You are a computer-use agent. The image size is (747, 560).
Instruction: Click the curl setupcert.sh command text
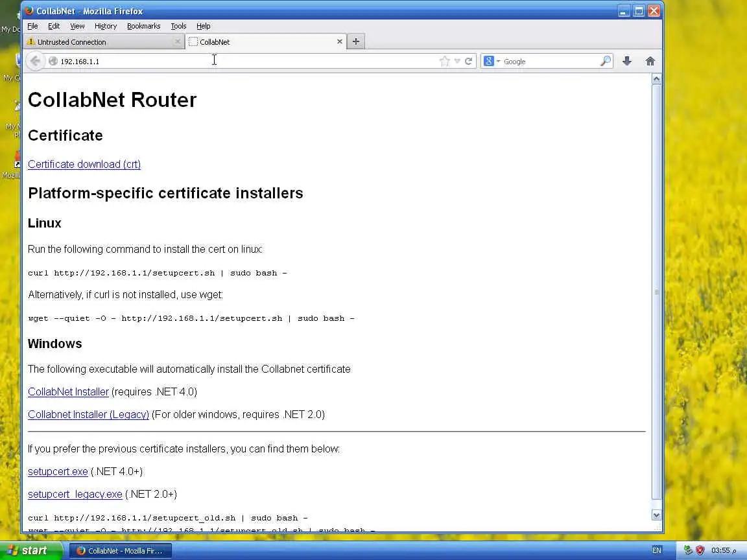point(157,273)
